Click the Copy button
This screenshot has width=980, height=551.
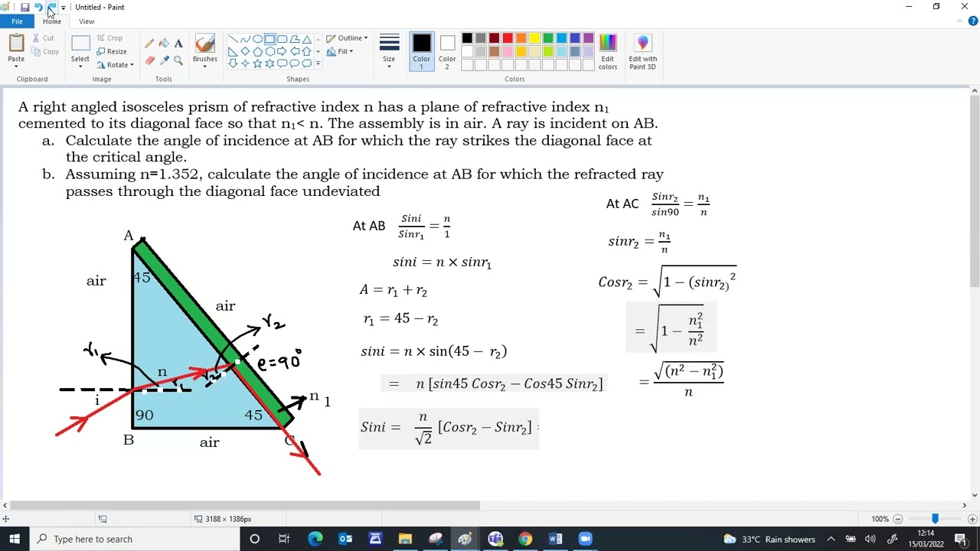coord(45,52)
